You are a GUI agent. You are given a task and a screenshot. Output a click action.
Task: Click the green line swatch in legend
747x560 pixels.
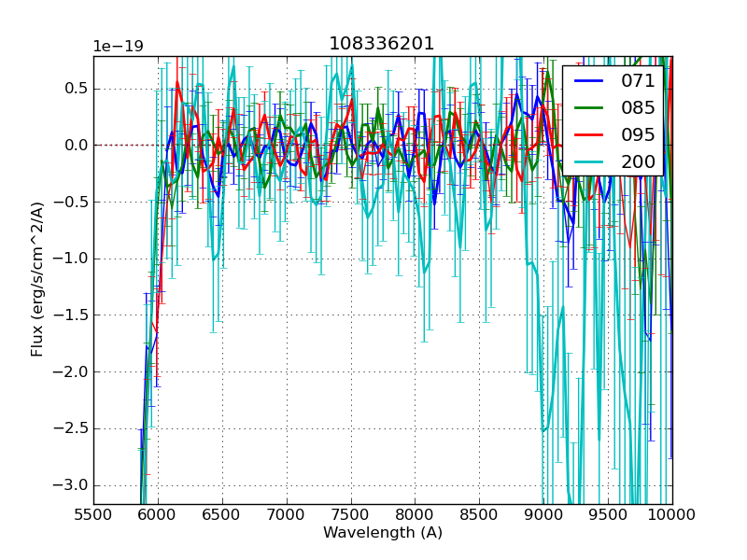point(589,108)
